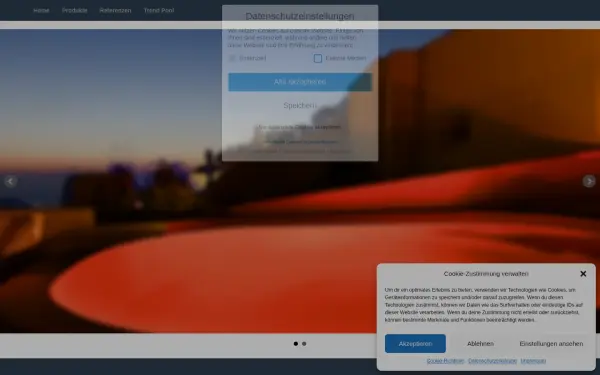The width and height of the screenshot is (600, 375).
Task: Click the Datenschutzeinstellungen heading text
Action: pyautogui.click(x=300, y=16)
